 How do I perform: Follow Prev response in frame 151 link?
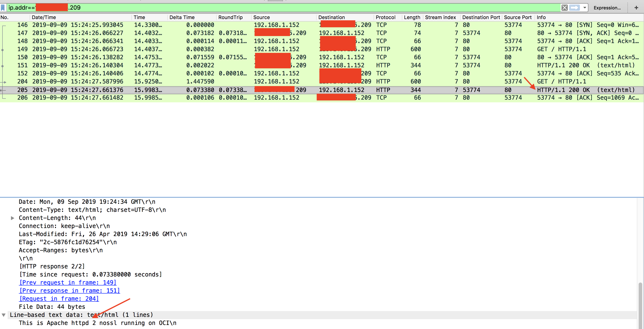tap(70, 290)
